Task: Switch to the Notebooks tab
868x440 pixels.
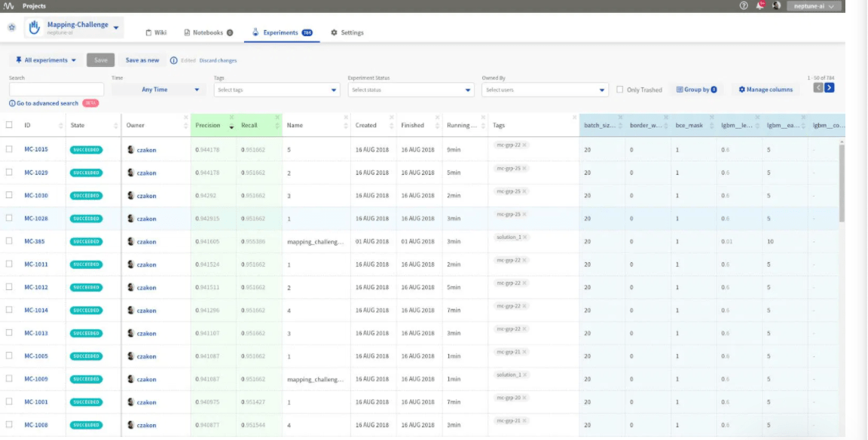Action: click(208, 32)
